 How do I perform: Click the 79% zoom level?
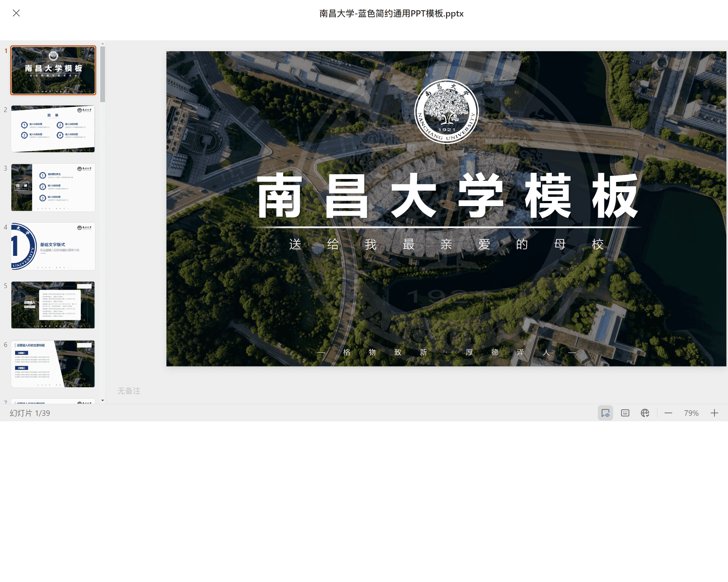pos(691,413)
